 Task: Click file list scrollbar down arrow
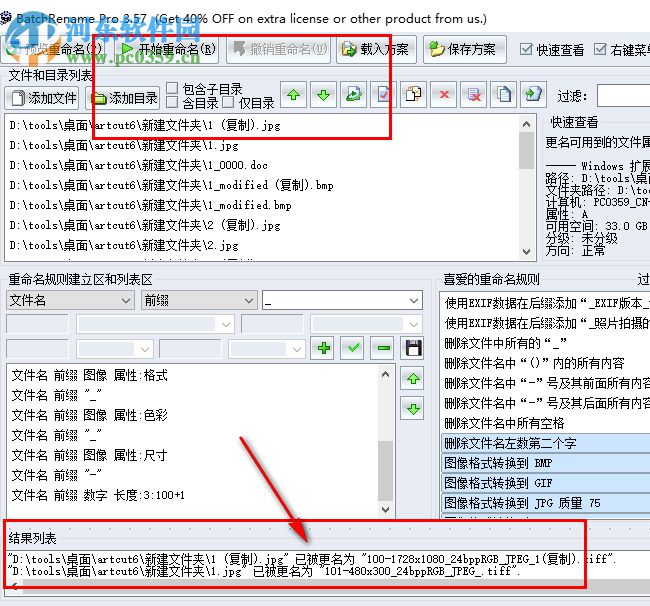(526, 252)
